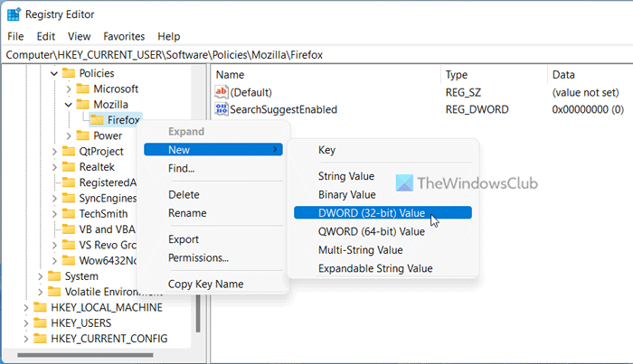Click the 0x00000000 (0) data cell
This screenshot has height=364, width=633.
click(x=588, y=109)
